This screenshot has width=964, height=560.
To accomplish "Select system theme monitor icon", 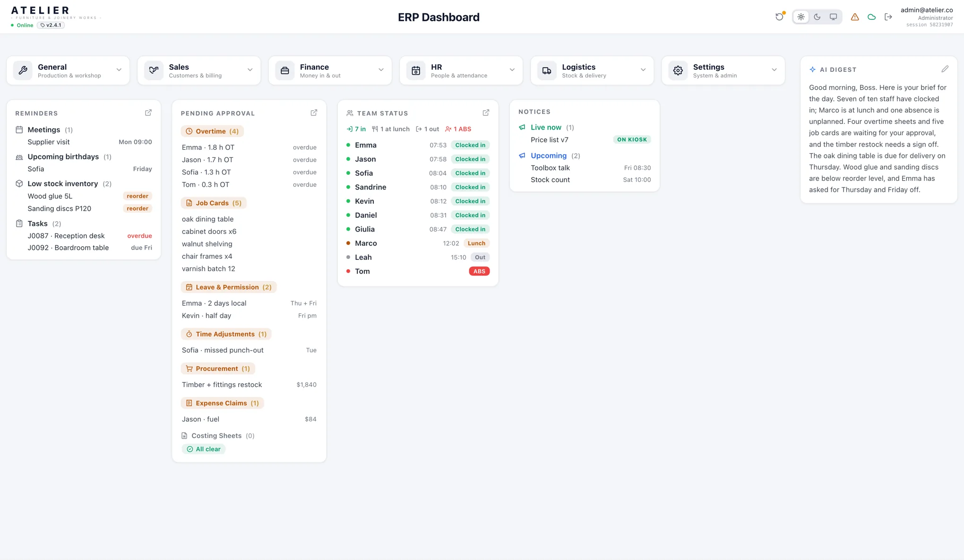I will [833, 17].
